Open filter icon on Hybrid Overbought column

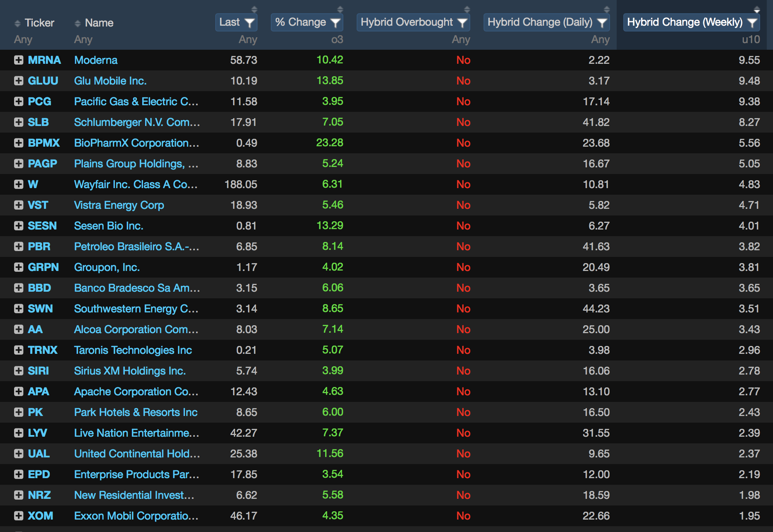point(462,22)
